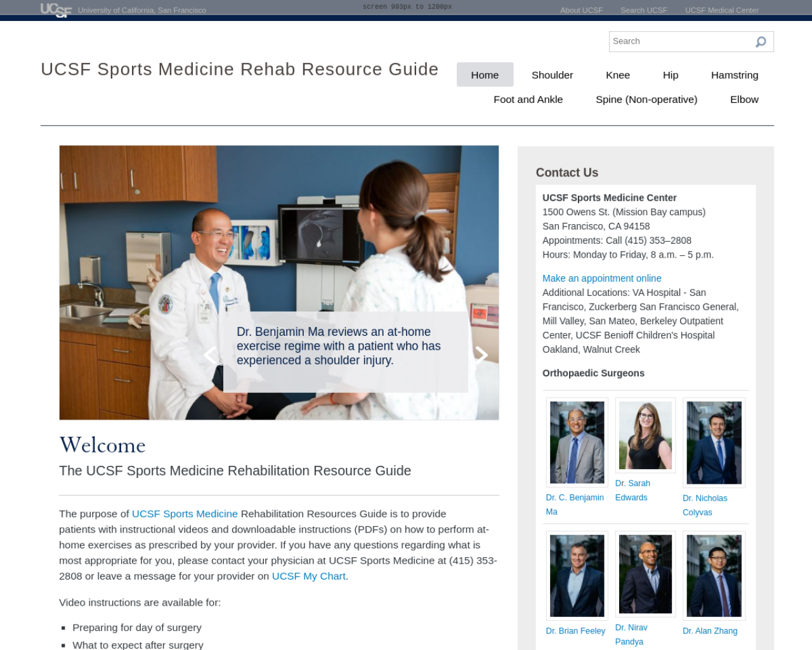Click 'Hours: Monday to Friday, 8 a.m. – 5 p.m.' text
812x650 pixels.
coord(628,255)
